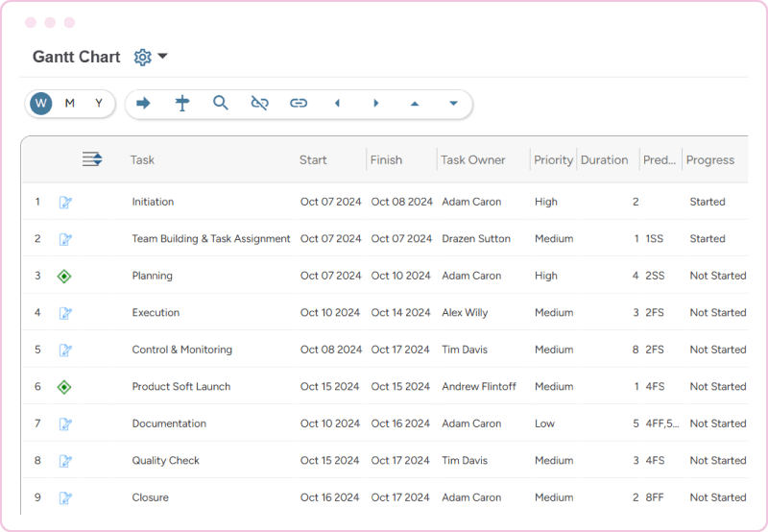Click the signpost milestone icon in toolbar

(182, 104)
